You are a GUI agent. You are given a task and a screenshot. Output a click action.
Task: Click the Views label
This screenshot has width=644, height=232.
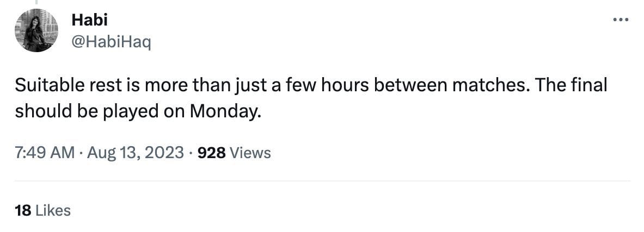coord(250,153)
